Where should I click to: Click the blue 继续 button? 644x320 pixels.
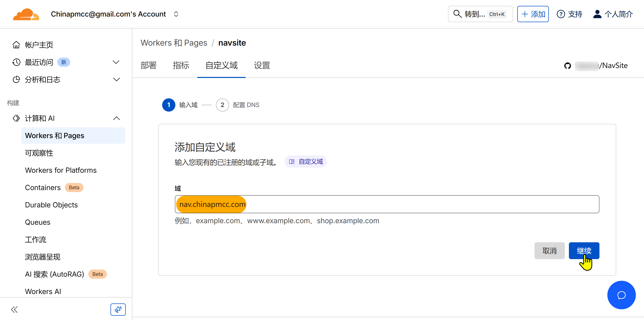pyautogui.click(x=584, y=250)
